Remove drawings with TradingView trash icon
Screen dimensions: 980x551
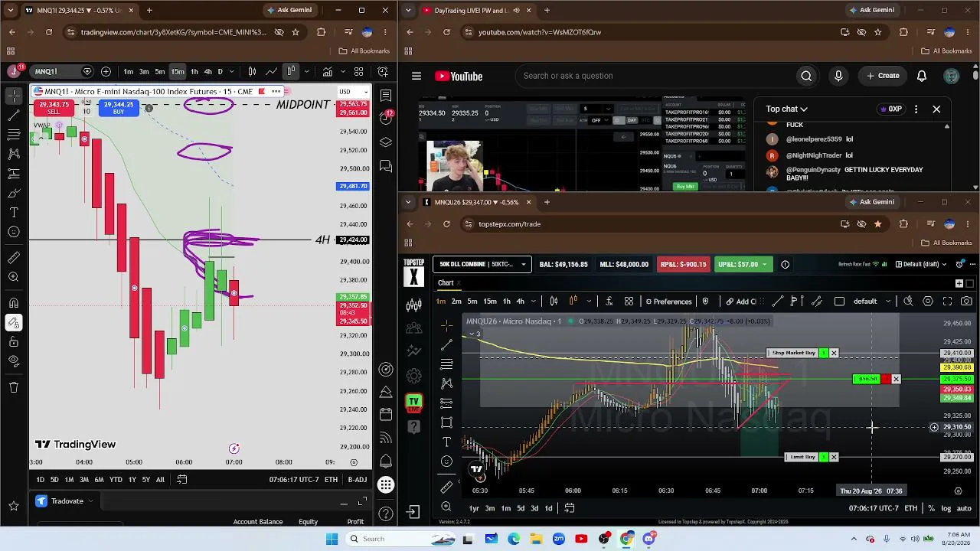[14, 387]
